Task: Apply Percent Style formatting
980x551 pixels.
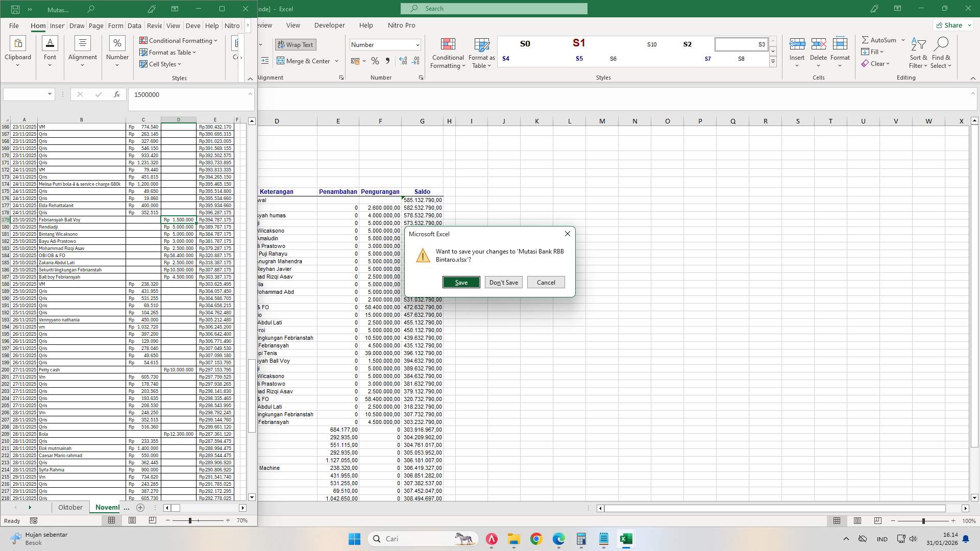Action: 375,61
